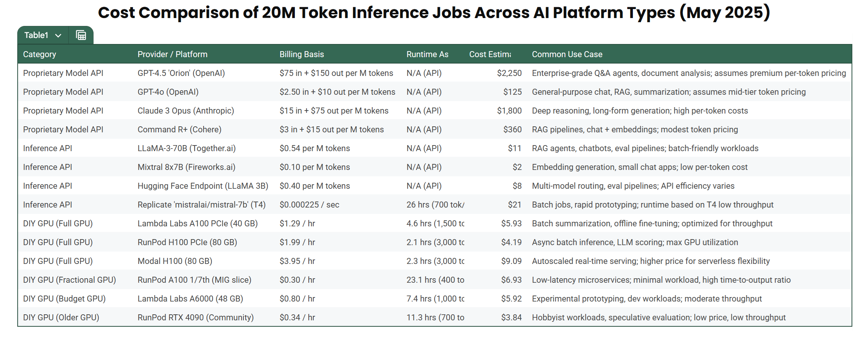
Task: Click the Enterprise-grade Q&A agents use case cell
Action: tap(689, 73)
